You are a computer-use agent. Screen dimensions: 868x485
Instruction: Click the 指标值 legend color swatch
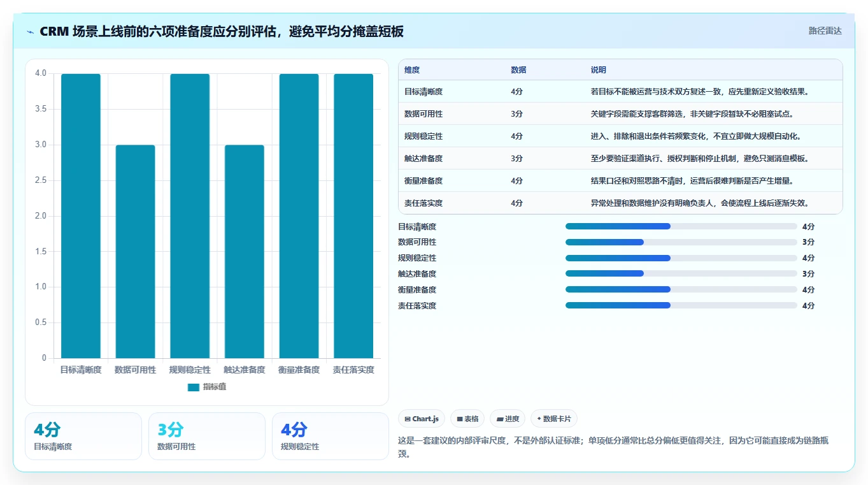click(x=194, y=387)
